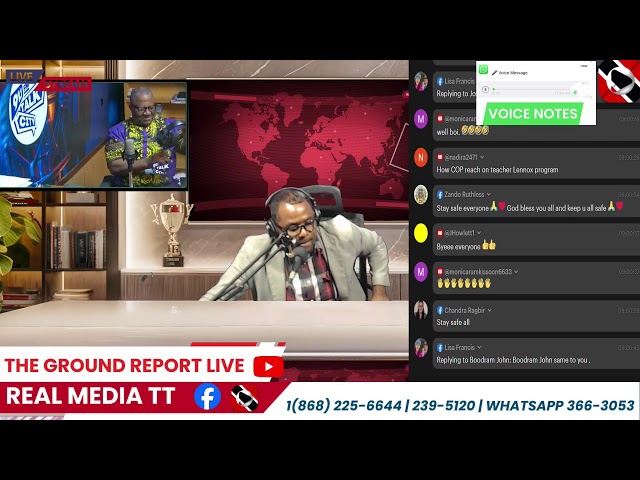Expand the chevron next to @nadira2471
The height and width of the screenshot is (480, 640).
482,157
